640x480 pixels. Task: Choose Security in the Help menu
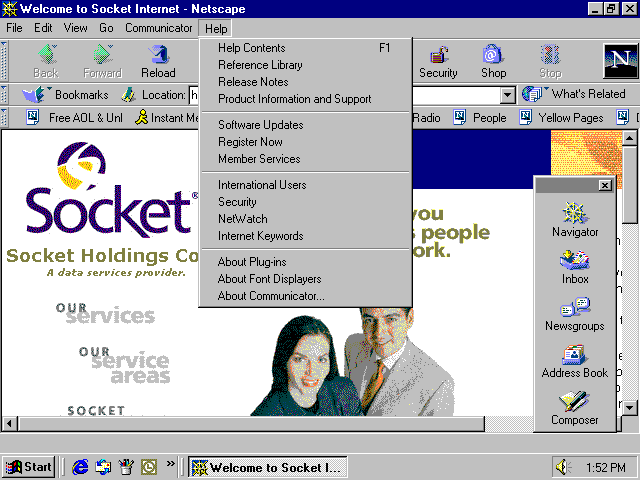click(x=305, y=202)
